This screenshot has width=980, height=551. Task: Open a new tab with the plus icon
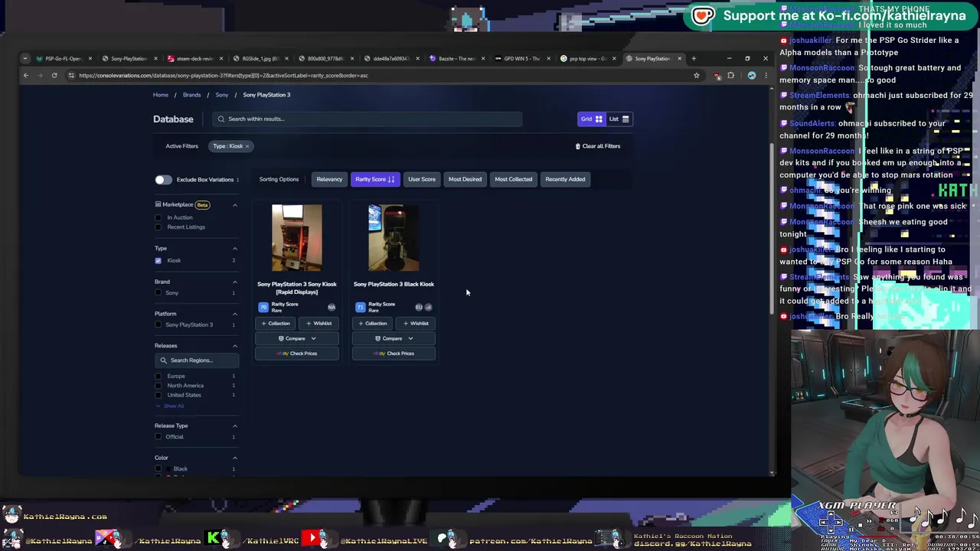pos(694,58)
